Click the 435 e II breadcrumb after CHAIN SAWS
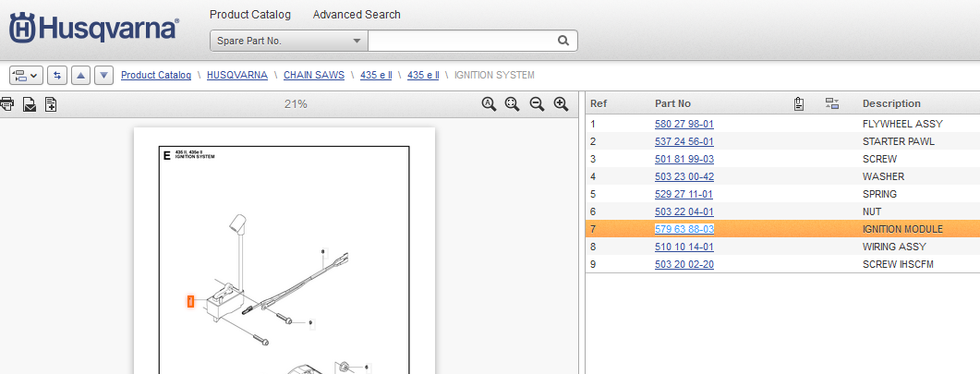980x374 pixels. tap(376, 75)
